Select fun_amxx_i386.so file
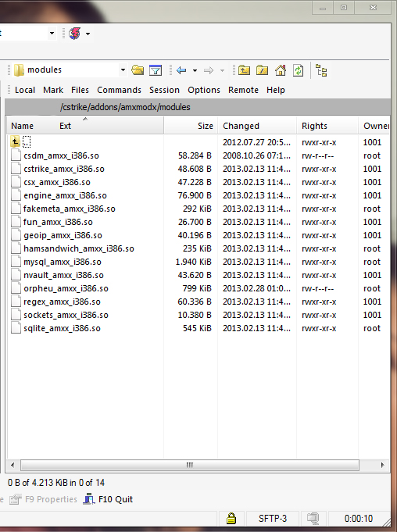The image size is (397, 532). 58,222
